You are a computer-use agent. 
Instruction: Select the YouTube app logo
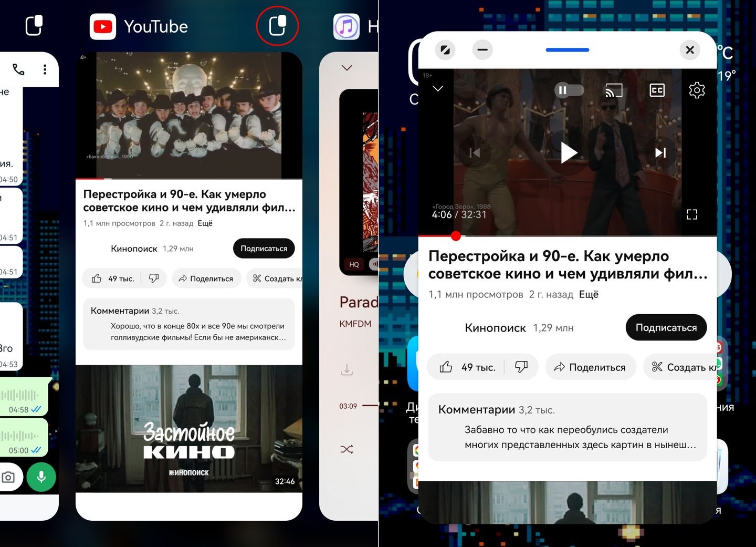pos(103,26)
